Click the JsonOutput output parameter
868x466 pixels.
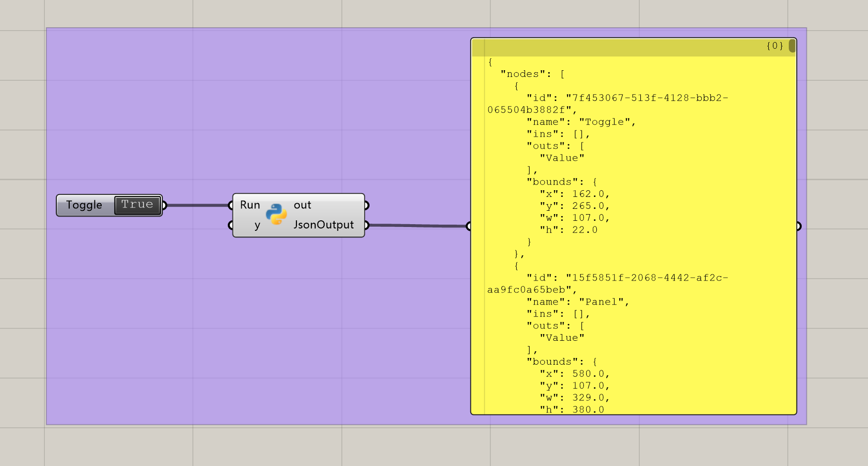(324, 225)
